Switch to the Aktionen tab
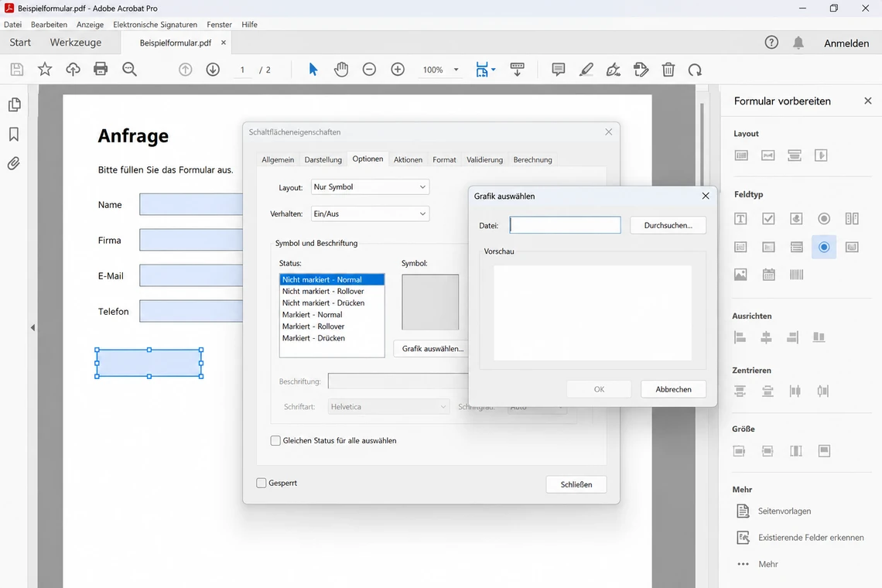 pyautogui.click(x=408, y=160)
